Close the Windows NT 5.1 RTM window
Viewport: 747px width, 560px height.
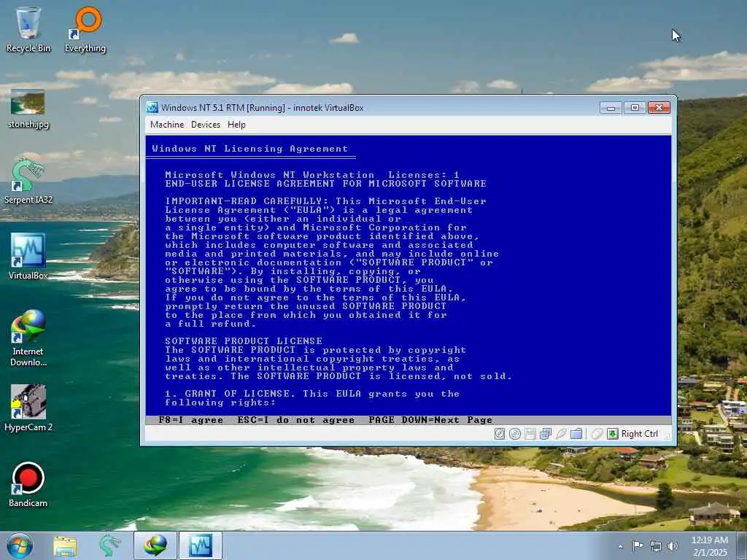[659, 108]
